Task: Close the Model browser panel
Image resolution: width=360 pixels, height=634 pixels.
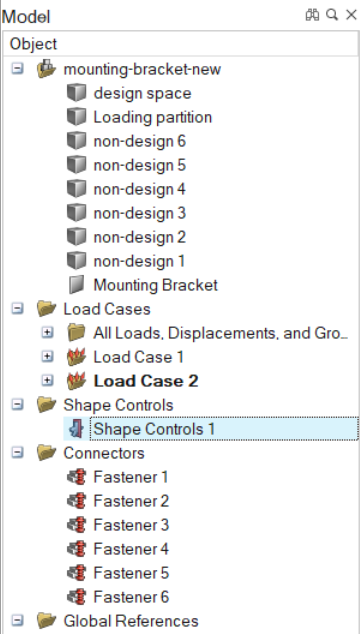Action: [x=351, y=15]
